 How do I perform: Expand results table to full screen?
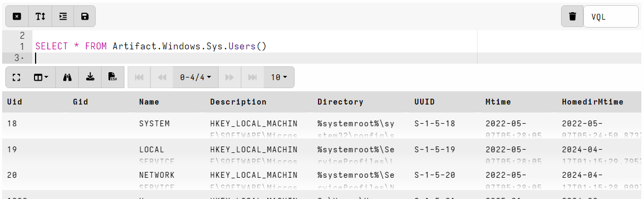[x=16, y=77]
